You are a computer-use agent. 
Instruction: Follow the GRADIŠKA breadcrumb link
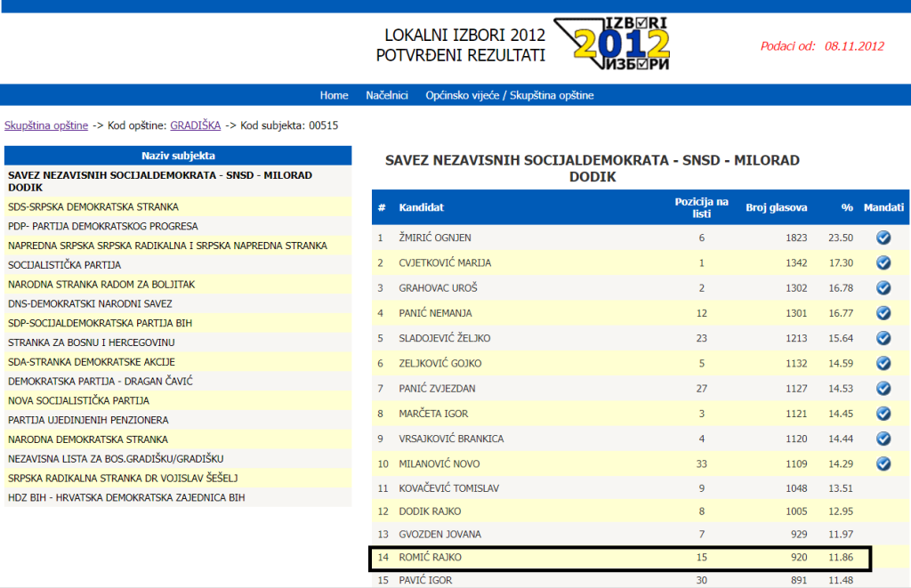click(195, 125)
